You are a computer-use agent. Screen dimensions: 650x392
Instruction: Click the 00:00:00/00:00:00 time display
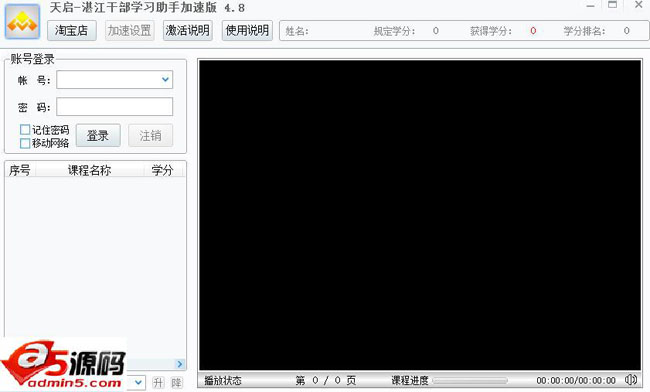576,380
